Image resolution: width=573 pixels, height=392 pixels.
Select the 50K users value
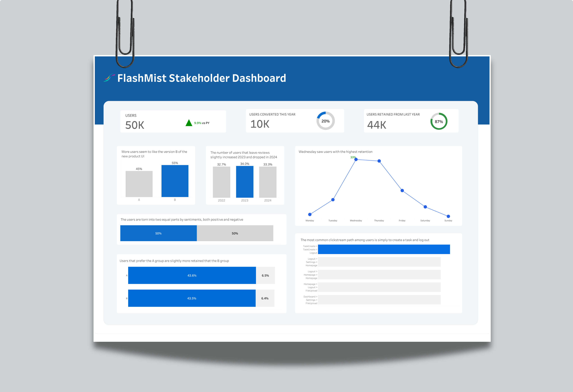(x=135, y=125)
